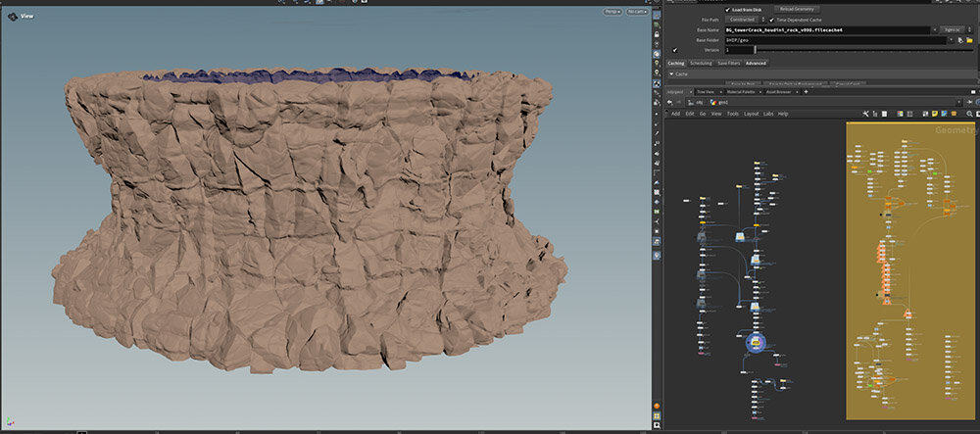Viewport: 980px width, 434px height.
Task: Open the File Path Constructed dropdown
Action: 741,20
